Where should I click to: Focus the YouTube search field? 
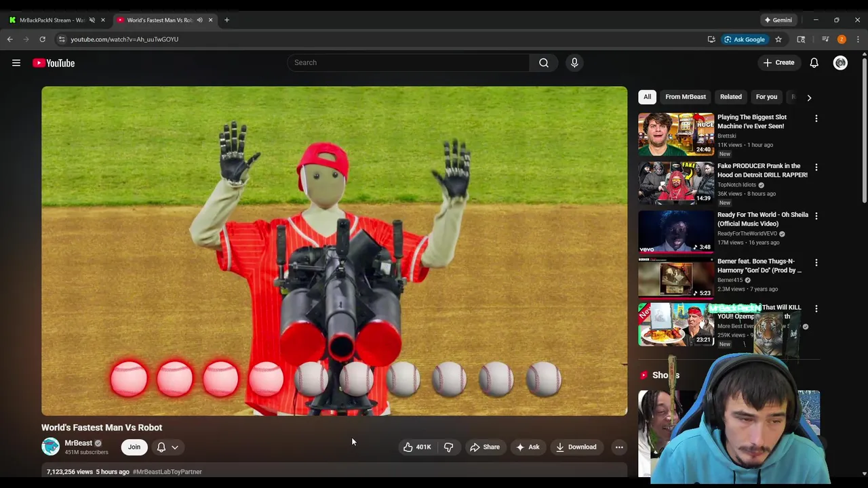tap(408, 62)
